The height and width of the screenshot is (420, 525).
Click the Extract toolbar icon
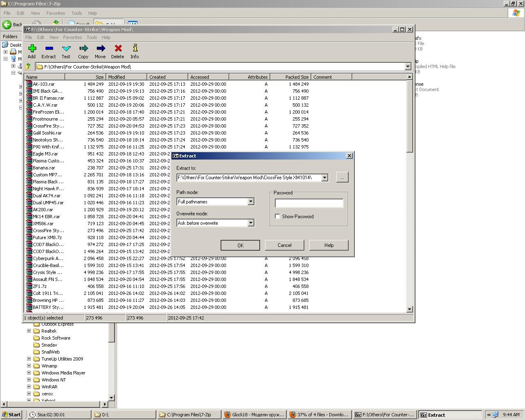point(48,49)
